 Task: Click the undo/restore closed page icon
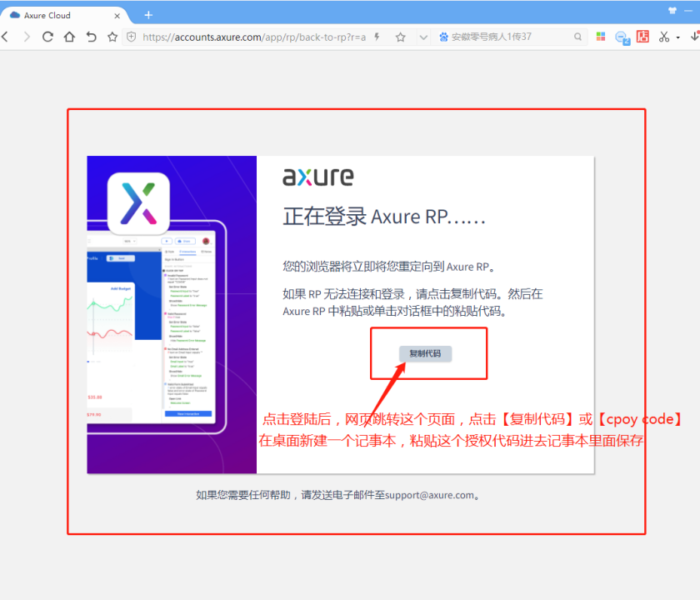(91, 37)
